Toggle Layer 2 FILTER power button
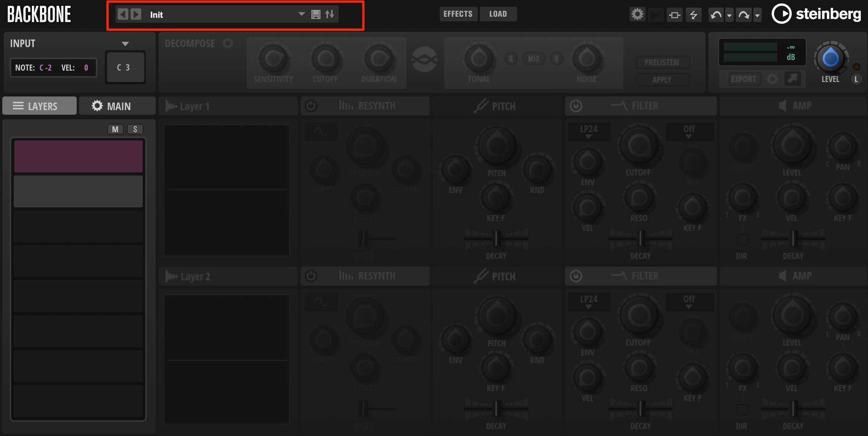Screen dimensions: 868x436 coord(576,276)
